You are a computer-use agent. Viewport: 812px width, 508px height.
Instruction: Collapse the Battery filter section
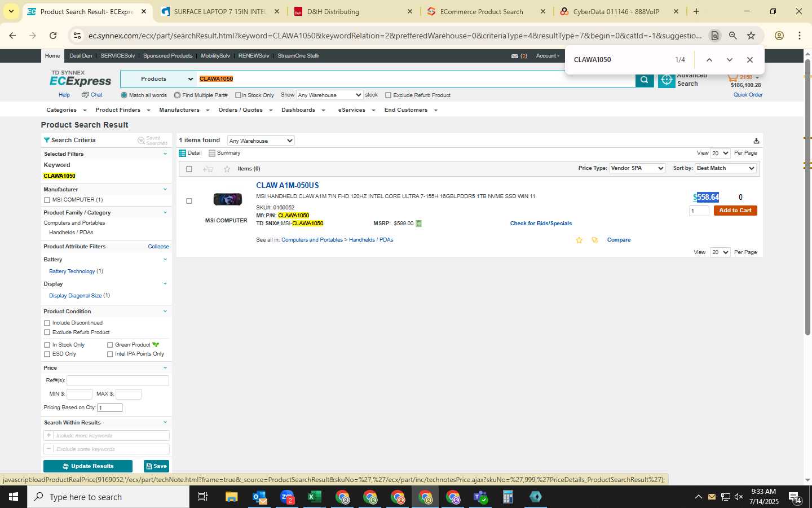tap(165, 260)
